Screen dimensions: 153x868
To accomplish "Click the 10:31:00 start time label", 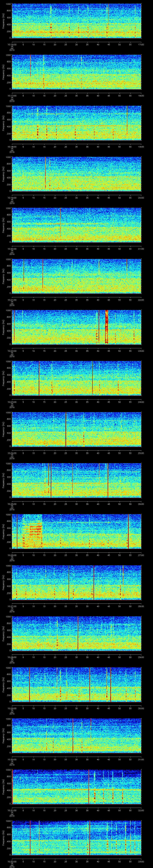I will pyautogui.click(x=12, y=810).
